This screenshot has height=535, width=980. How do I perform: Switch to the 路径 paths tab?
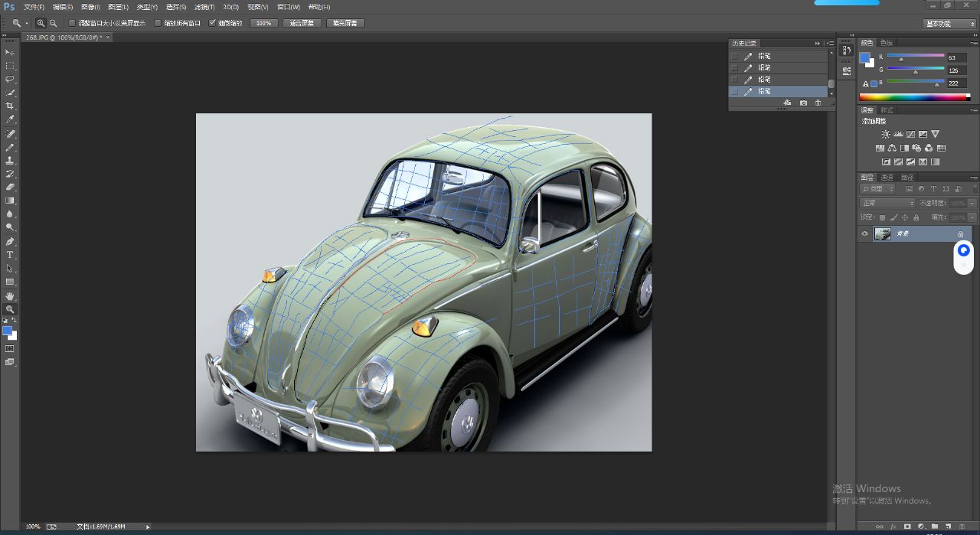906,177
